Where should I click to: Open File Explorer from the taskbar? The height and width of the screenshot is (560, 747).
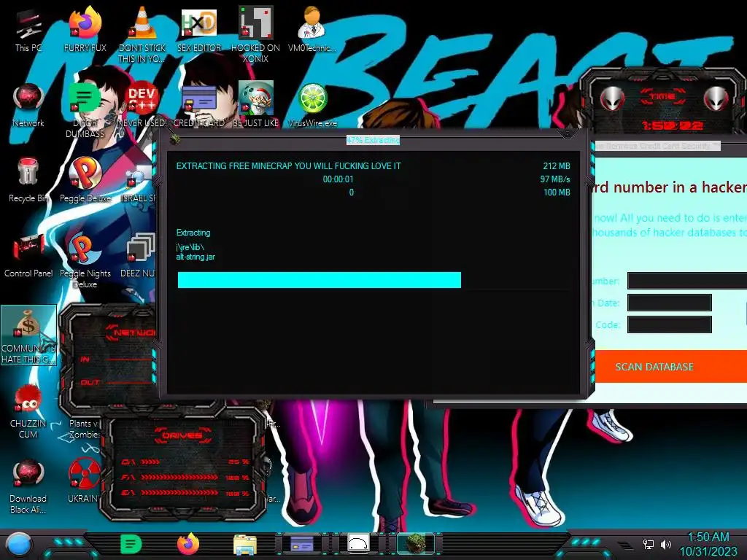pos(245,545)
